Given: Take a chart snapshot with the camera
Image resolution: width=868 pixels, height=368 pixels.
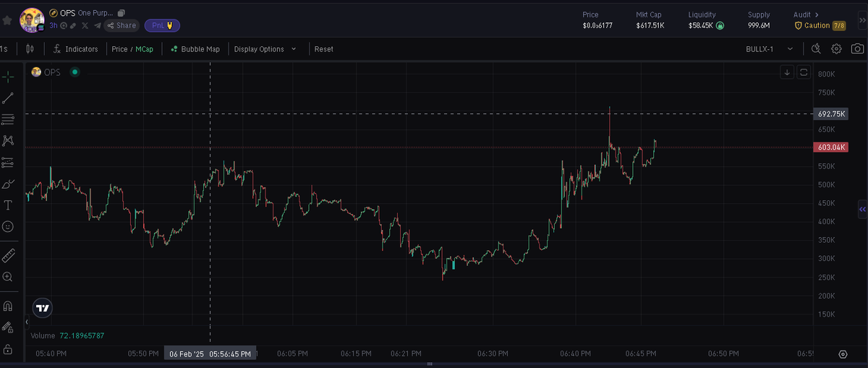Looking at the screenshot, I should point(857,49).
